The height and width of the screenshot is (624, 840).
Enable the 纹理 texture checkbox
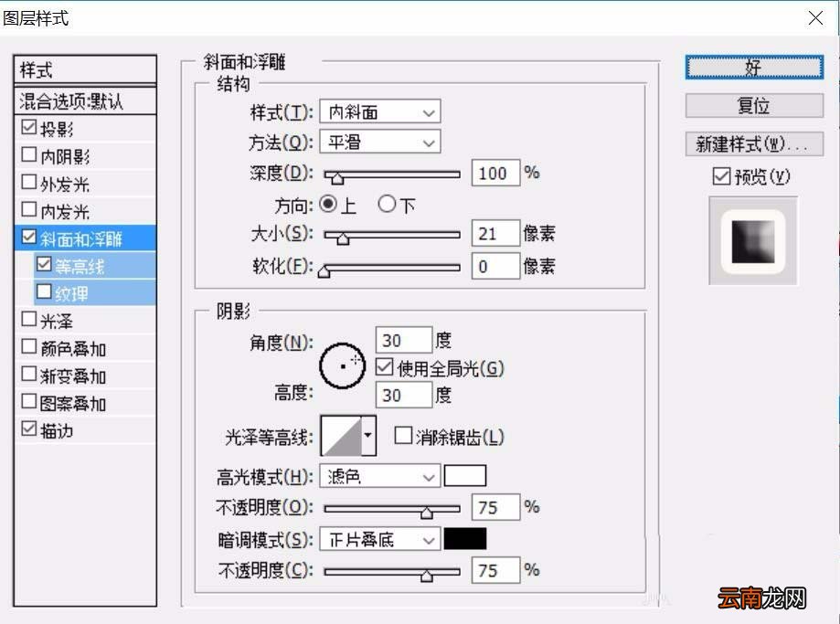coord(43,291)
